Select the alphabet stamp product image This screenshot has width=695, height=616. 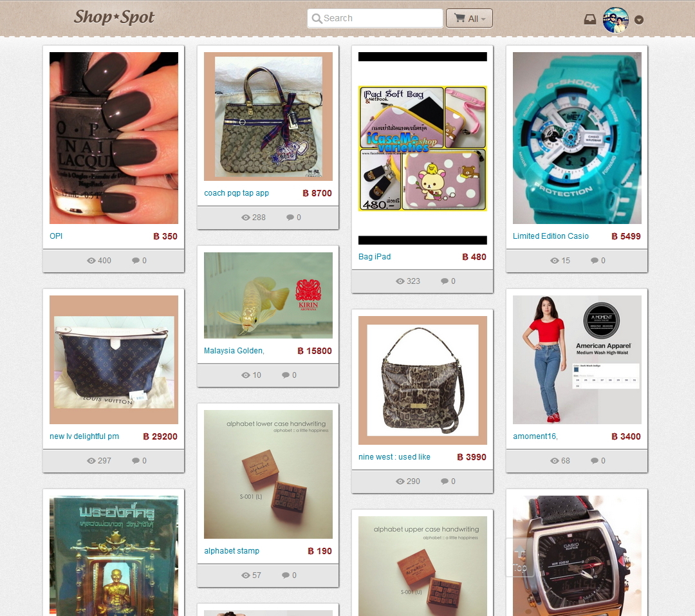[x=268, y=474]
